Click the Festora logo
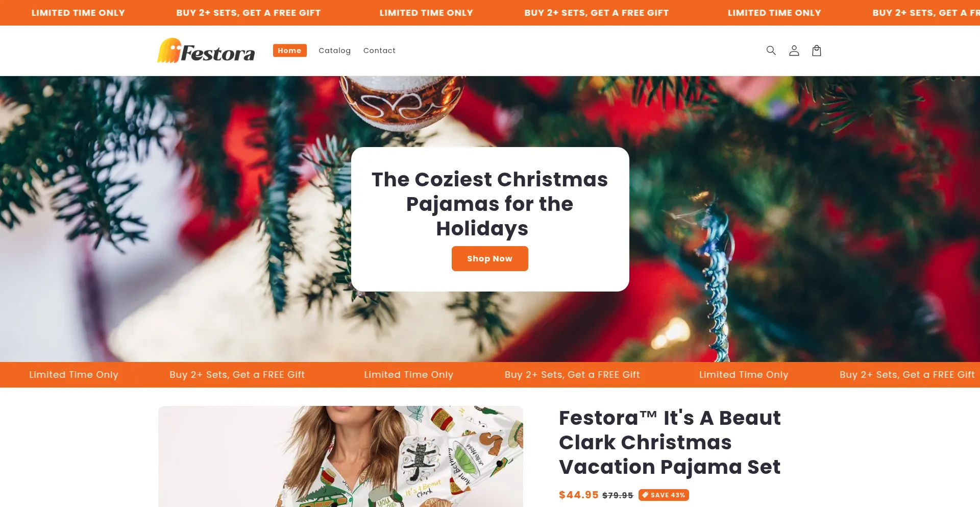The image size is (980, 507). pyautogui.click(x=206, y=51)
